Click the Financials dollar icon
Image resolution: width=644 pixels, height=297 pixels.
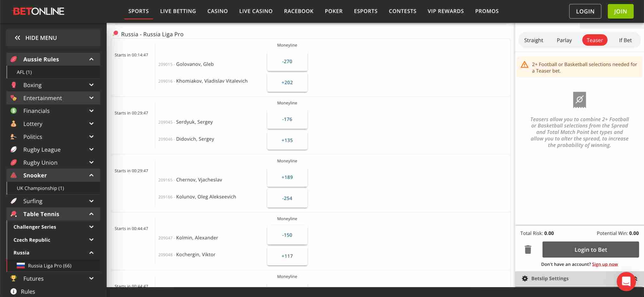(x=13, y=111)
